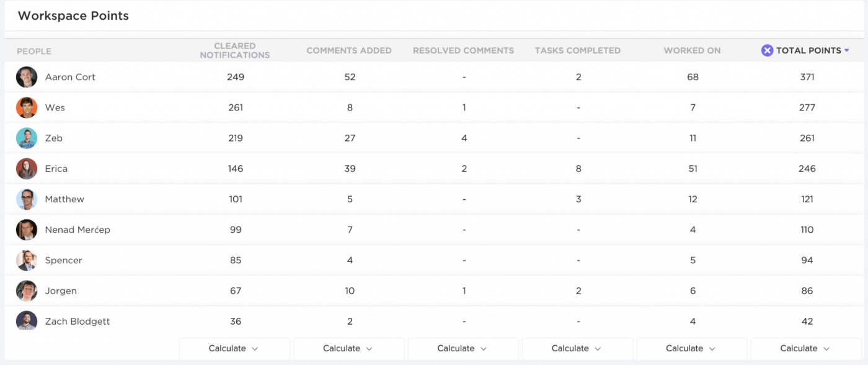The image size is (868, 365).
Task: Remove the Total Points sort icon
Action: [x=767, y=51]
